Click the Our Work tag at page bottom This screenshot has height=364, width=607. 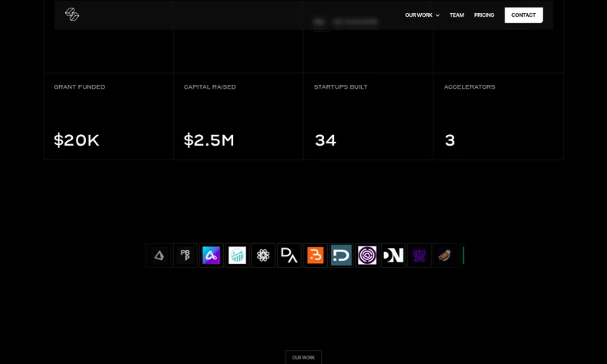[x=303, y=357]
